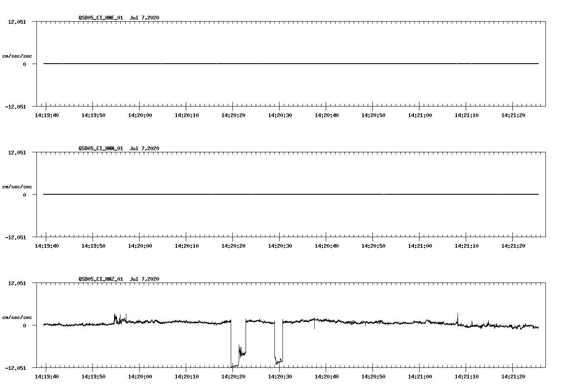Click -12.051 lower limit on HNE plot

tap(15, 106)
